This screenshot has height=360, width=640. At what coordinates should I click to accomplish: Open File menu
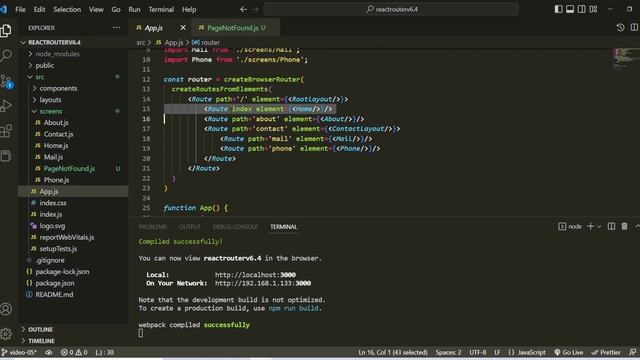(x=20, y=9)
